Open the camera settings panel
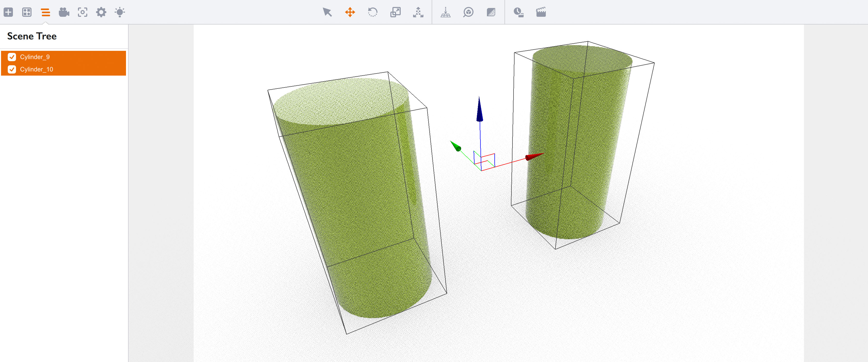The width and height of the screenshot is (868, 362). pos(64,12)
